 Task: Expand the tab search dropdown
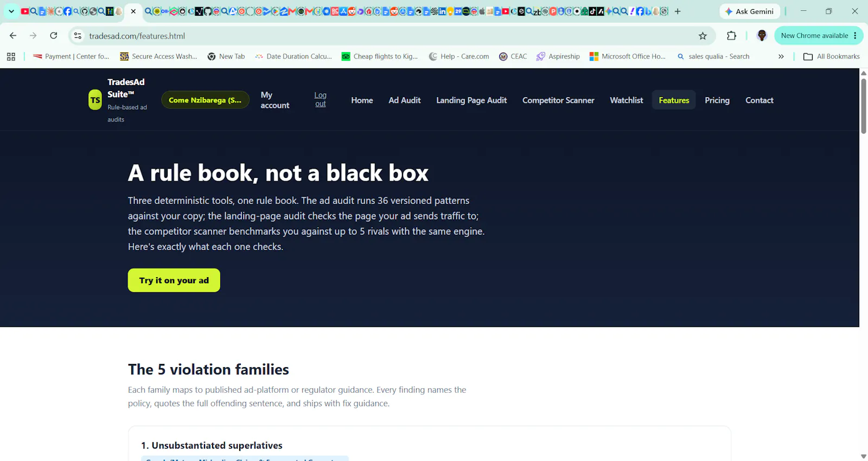click(x=11, y=11)
